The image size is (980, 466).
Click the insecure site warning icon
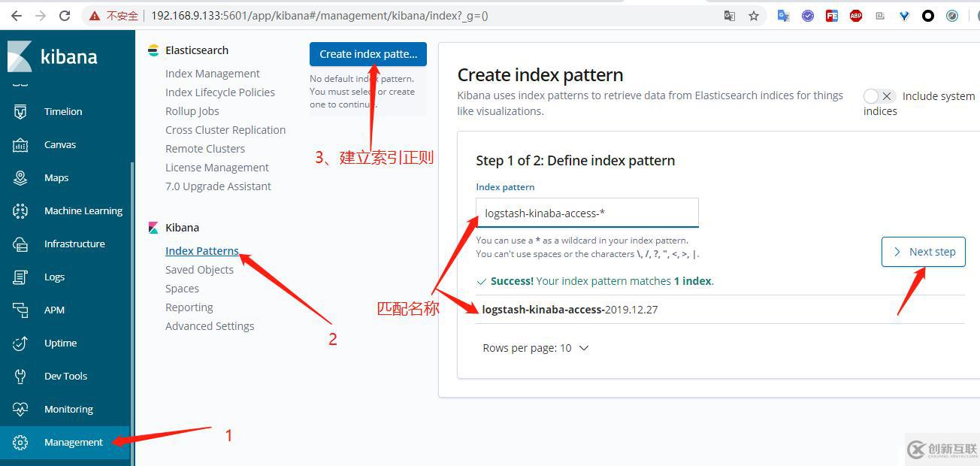click(94, 15)
